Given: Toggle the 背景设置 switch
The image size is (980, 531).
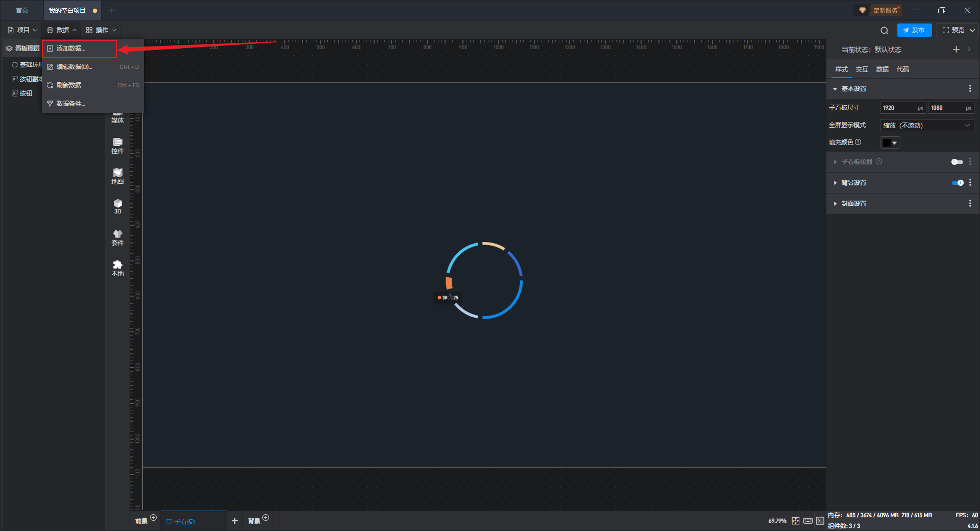Looking at the screenshot, I should (x=958, y=183).
